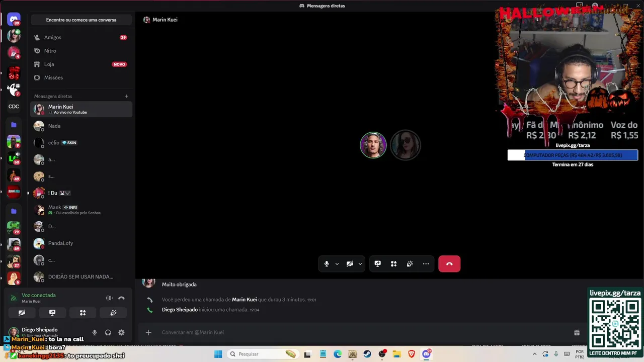Image resolution: width=644 pixels, height=362 pixels.
Task: Open microphone input options chevron
Action: 337,264
